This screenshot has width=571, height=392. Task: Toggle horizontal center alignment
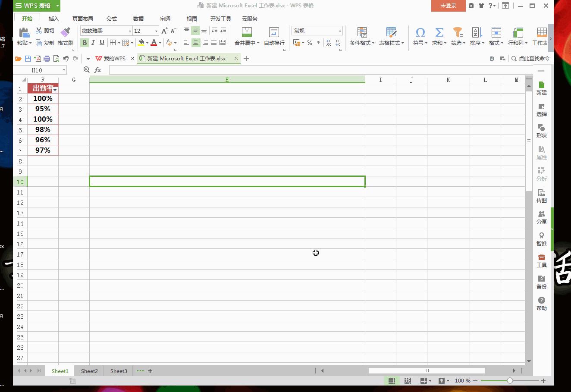[x=195, y=43]
